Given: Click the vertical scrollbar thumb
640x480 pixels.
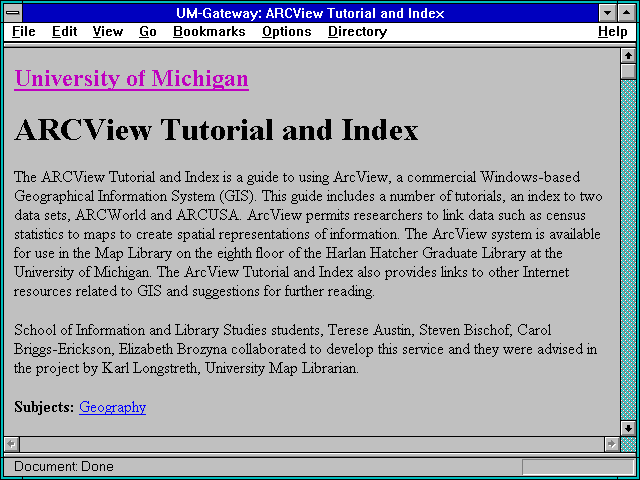Looking at the screenshot, I should coord(628,71).
